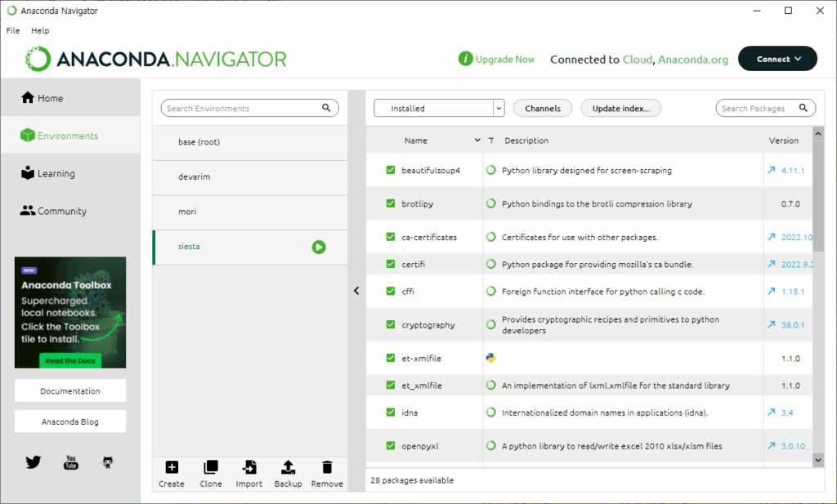This screenshot has height=504, width=837.
Task: Open the Installed packages filter dropdown
Action: pyautogui.click(x=439, y=108)
